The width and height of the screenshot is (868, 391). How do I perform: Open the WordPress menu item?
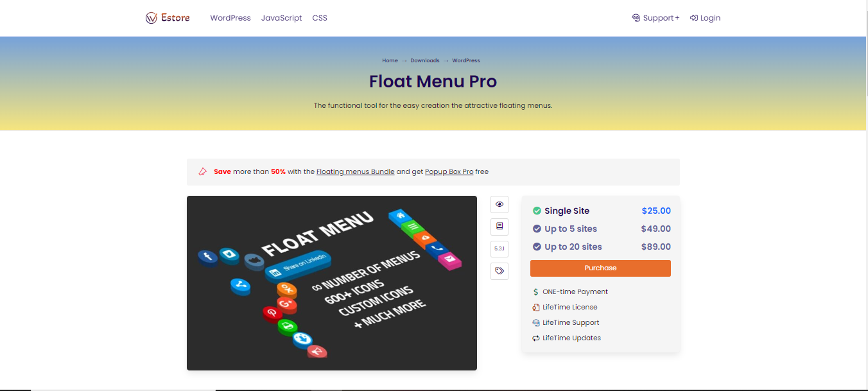[x=230, y=17]
